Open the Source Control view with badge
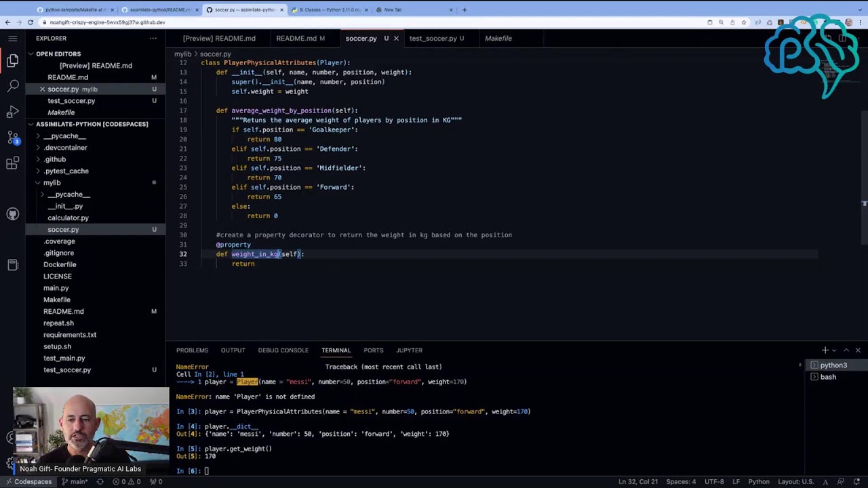This screenshot has height=488, width=868. tap(12, 138)
